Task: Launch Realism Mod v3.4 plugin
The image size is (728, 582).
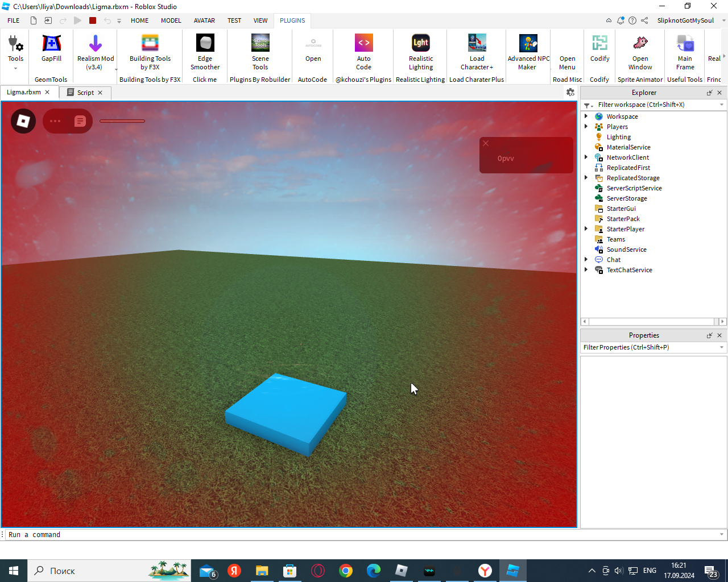Action: click(96, 52)
